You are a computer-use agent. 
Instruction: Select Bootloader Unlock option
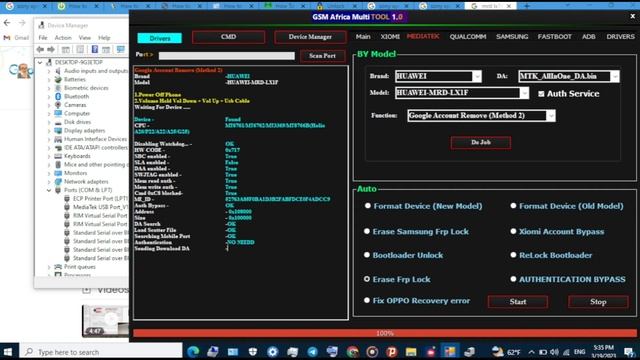pos(367,255)
